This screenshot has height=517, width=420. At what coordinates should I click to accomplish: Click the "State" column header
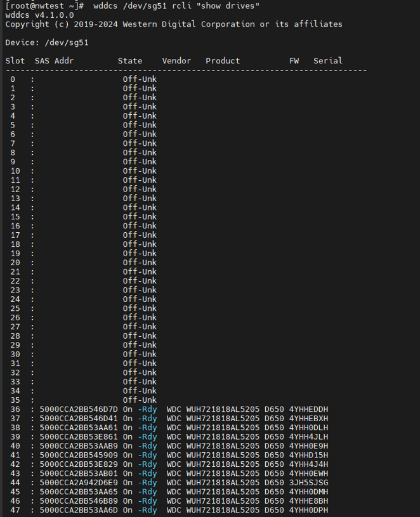(130, 61)
